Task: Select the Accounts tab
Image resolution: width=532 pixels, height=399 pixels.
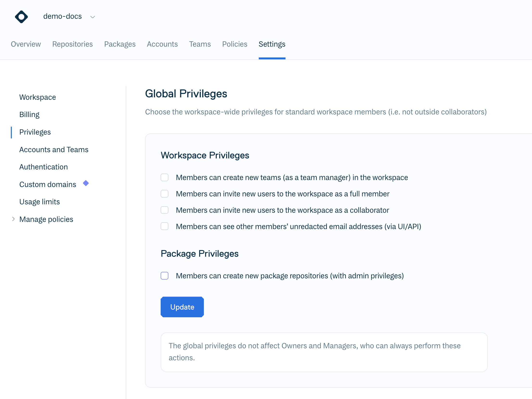Action: tap(162, 44)
